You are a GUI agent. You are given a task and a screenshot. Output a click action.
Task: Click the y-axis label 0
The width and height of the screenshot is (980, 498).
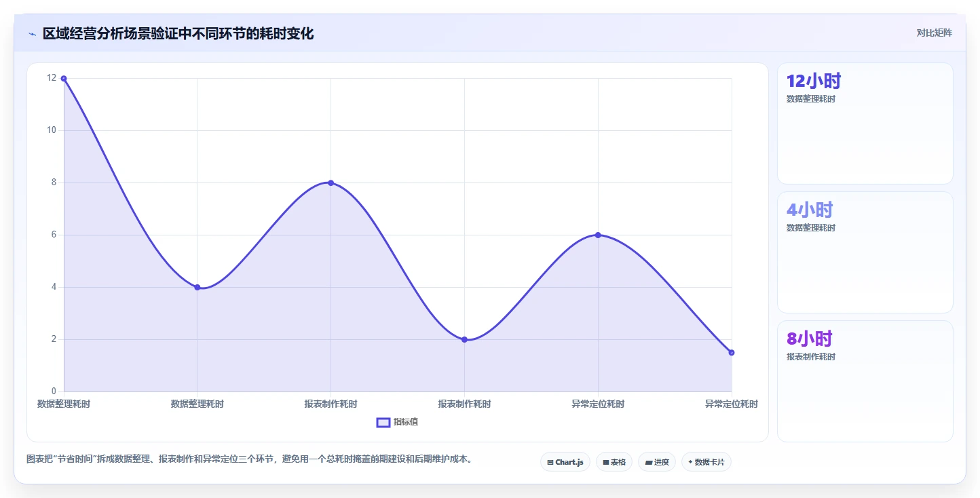(54, 391)
